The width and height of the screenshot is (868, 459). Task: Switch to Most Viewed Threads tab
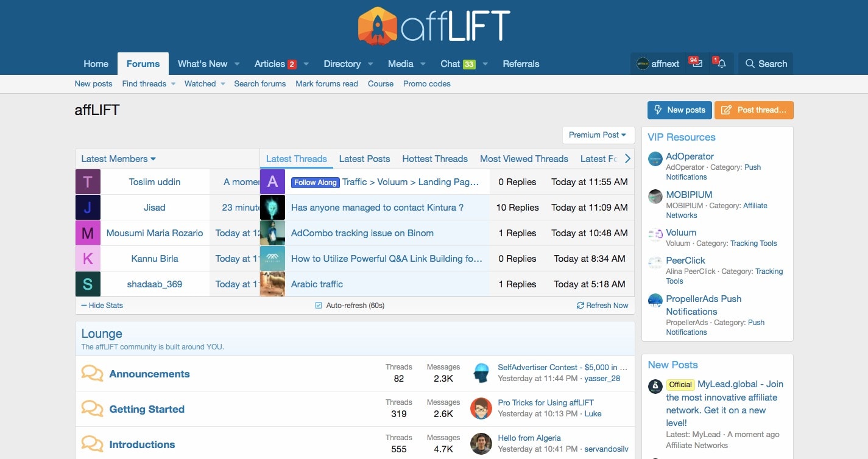click(524, 158)
